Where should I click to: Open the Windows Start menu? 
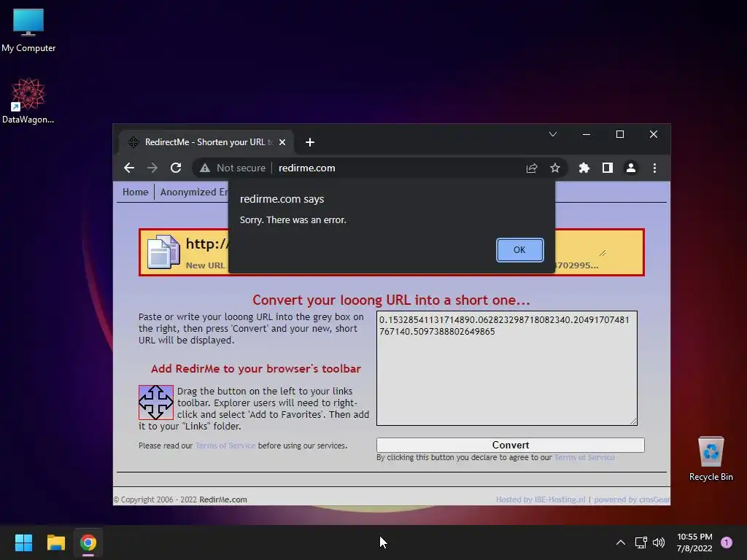pos(23,542)
